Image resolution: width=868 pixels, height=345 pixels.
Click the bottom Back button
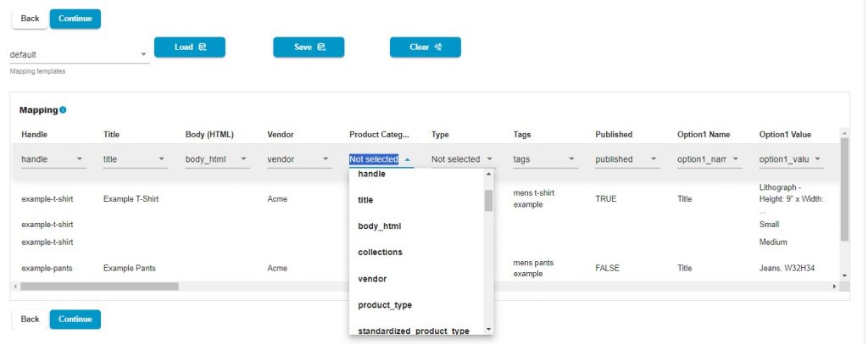click(30, 319)
